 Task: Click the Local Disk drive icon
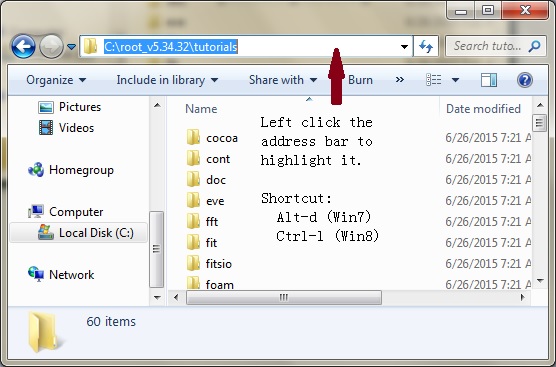[46, 232]
